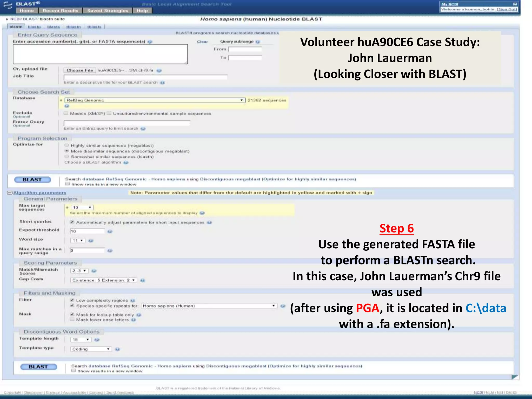
Task: Click help icon for Mask lower case letters
Action: pyautogui.click(x=134, y=320)
